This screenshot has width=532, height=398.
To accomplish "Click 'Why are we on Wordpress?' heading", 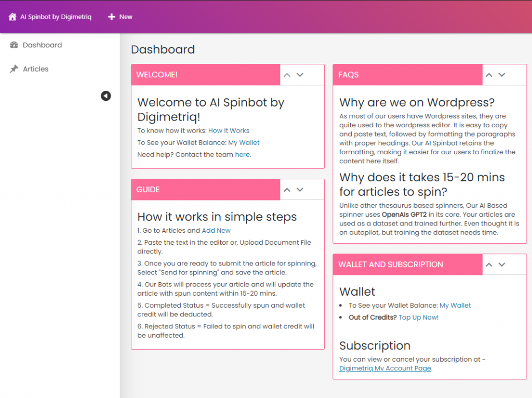I will click(x=417, y=102).
